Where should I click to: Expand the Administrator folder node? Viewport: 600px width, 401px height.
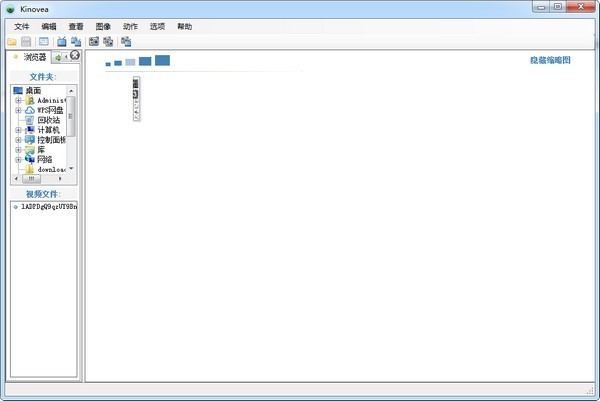pos(18,100)
